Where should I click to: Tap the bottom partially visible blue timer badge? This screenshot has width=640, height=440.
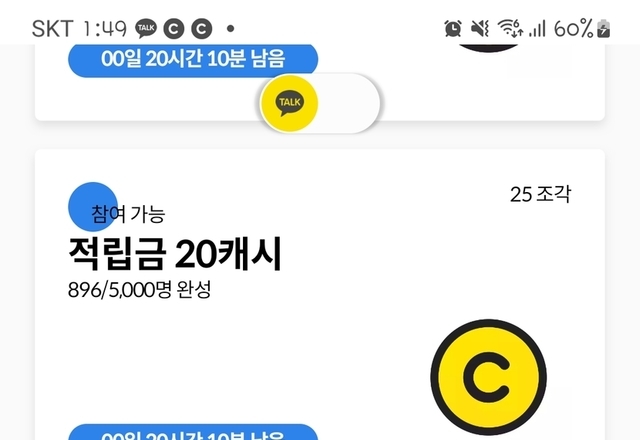pos(193,432)
